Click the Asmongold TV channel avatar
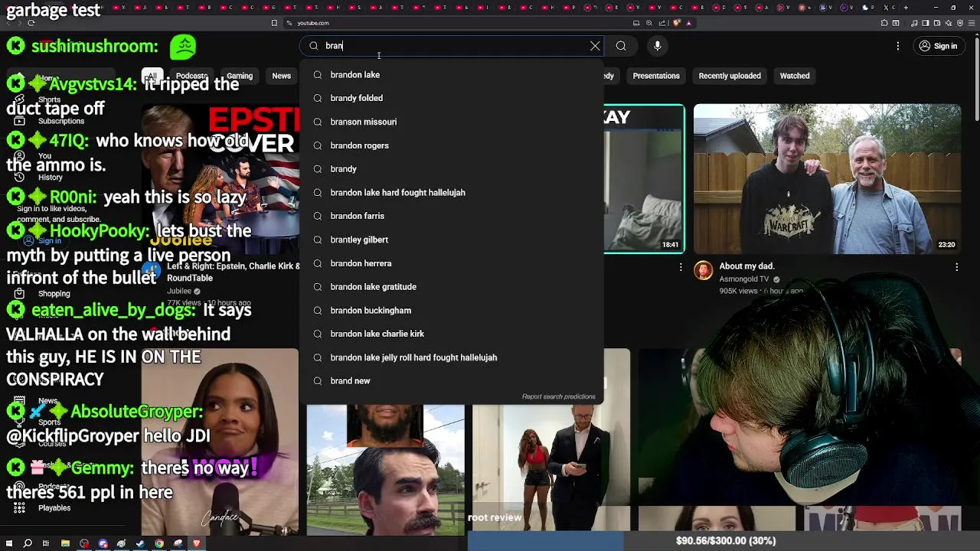 tap(703, 270)
